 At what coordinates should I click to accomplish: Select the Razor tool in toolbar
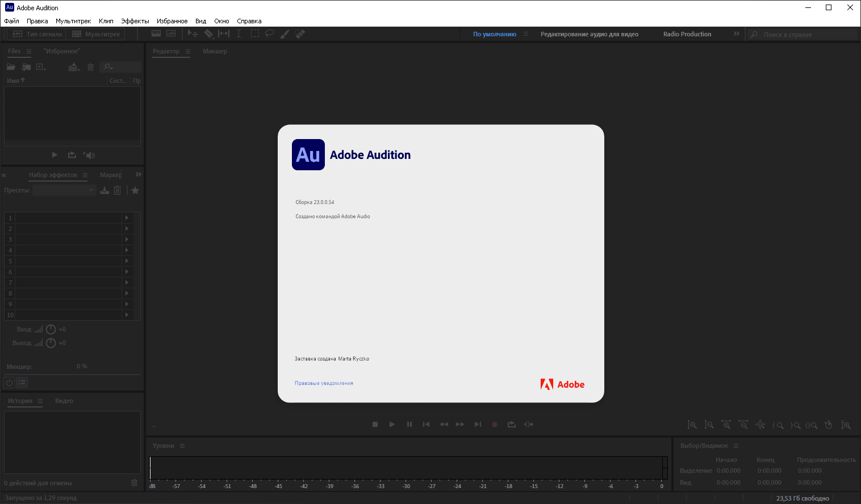(208, 34)
